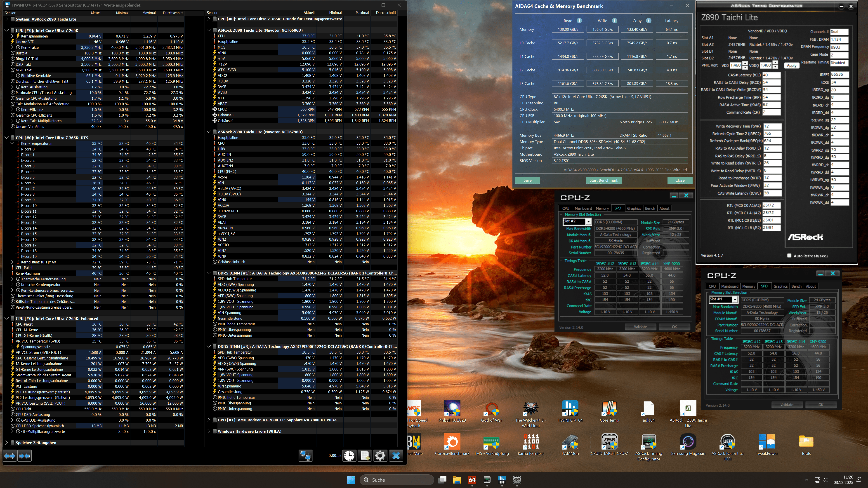
Task: Click the HWiNFO collapse columns arrows icon
Action: coord(24,456)
